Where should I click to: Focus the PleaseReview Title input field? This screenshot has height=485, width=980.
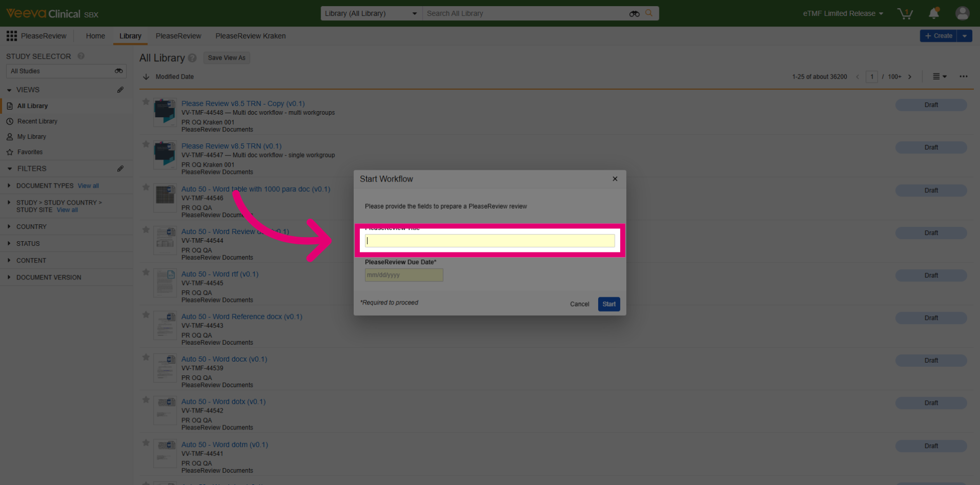tap(490, 241)
